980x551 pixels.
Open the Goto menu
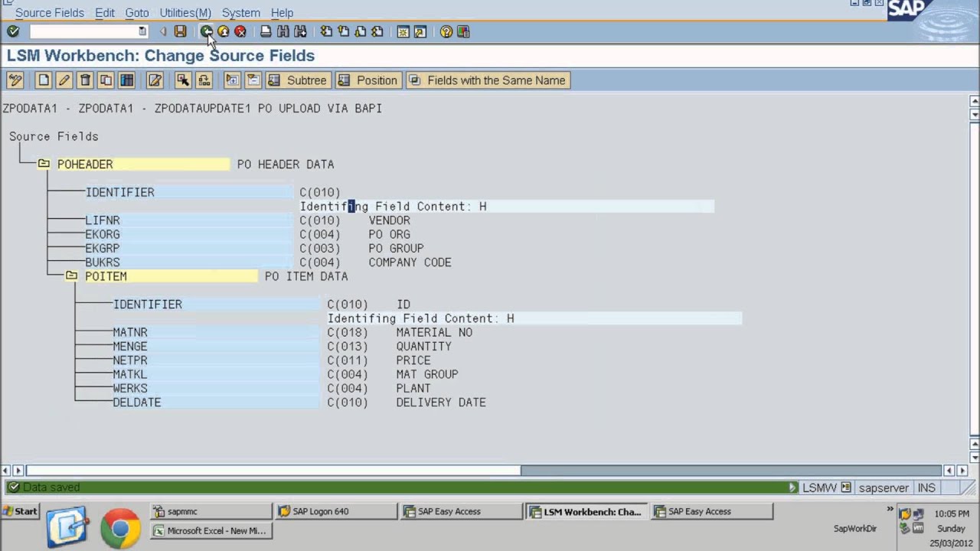pyautogui.click(x=137, y=13)
